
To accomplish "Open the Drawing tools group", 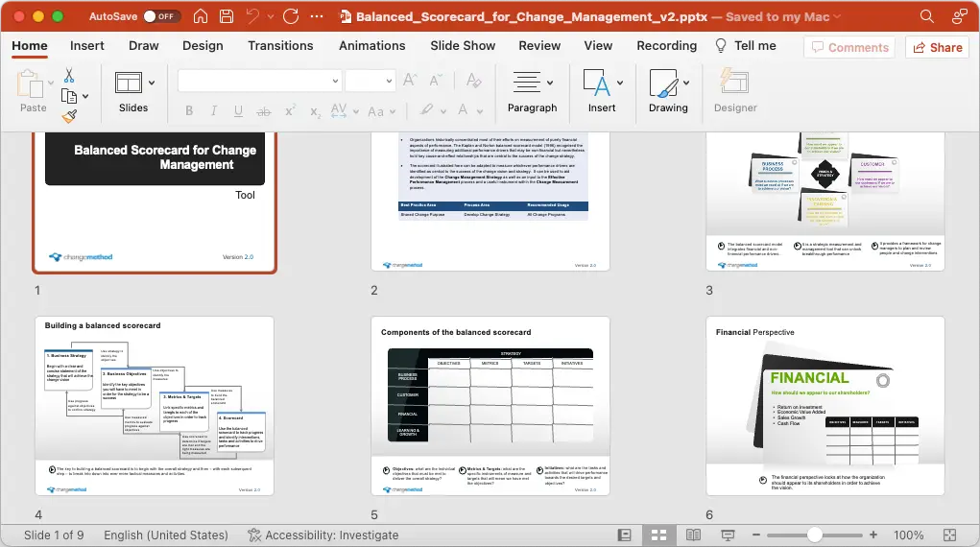I will 668,90.
